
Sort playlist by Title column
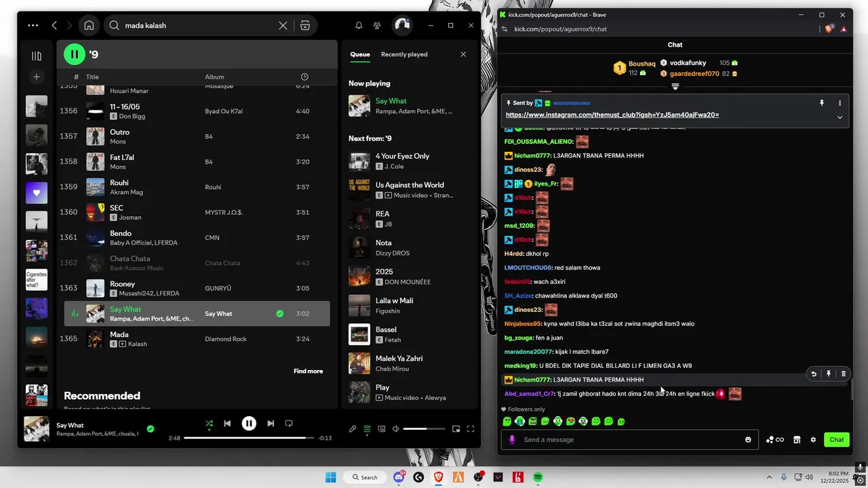92,77
